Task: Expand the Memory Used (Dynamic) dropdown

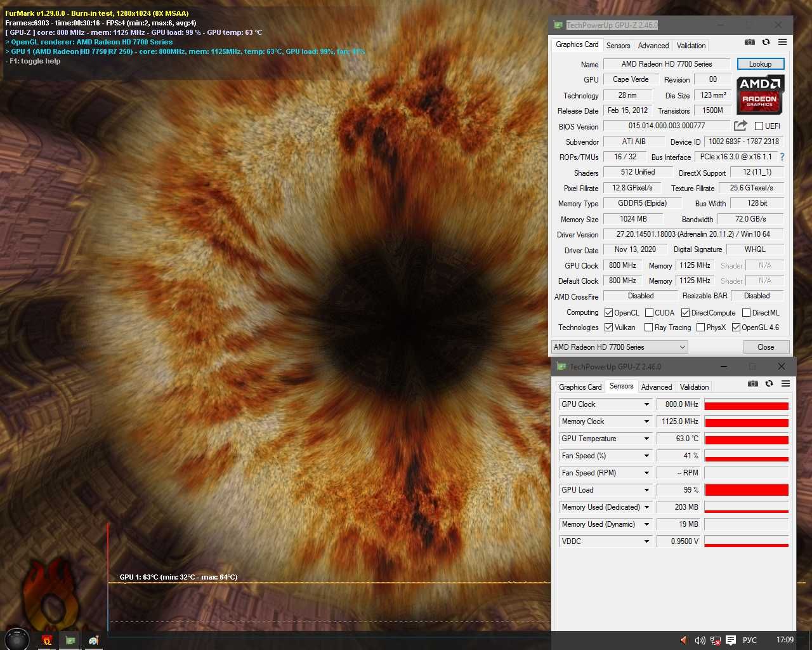Action: click(646, 524)
